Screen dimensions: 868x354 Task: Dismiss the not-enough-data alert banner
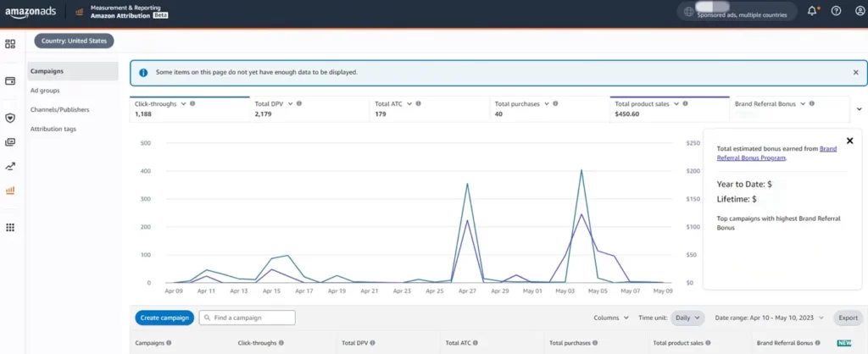(x=856, y=73)
